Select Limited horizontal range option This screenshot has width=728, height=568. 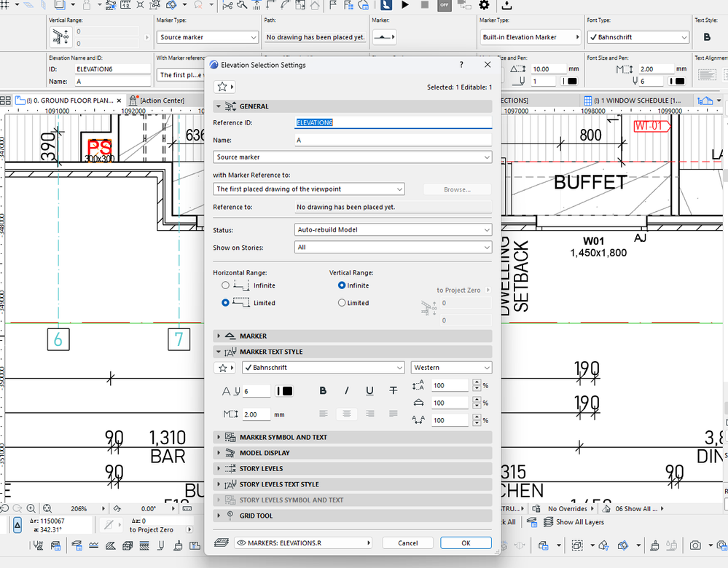tap(226, 302)
